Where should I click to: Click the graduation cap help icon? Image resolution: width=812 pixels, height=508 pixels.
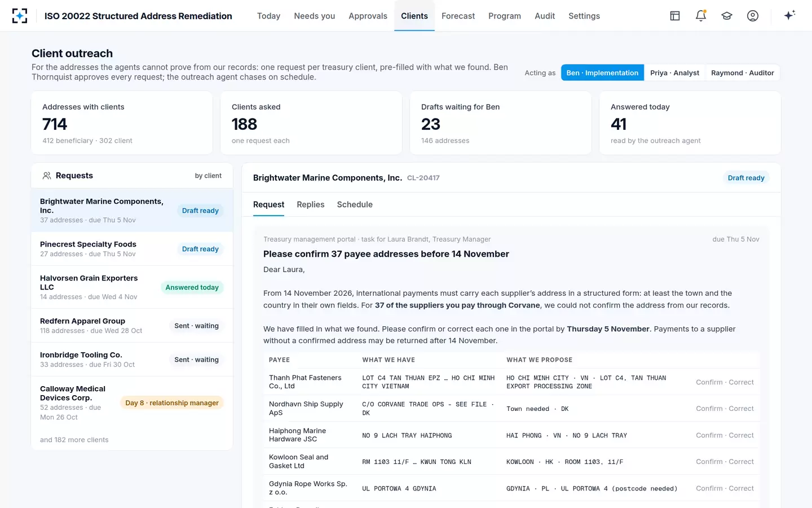(727, 16)
